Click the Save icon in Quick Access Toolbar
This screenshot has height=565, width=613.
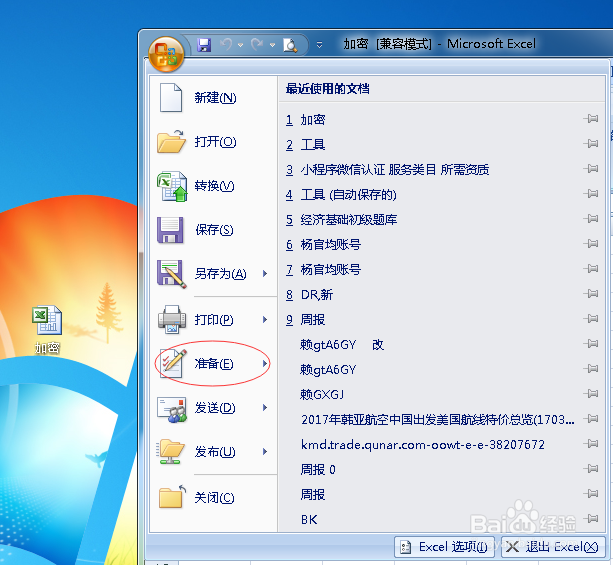204,45
